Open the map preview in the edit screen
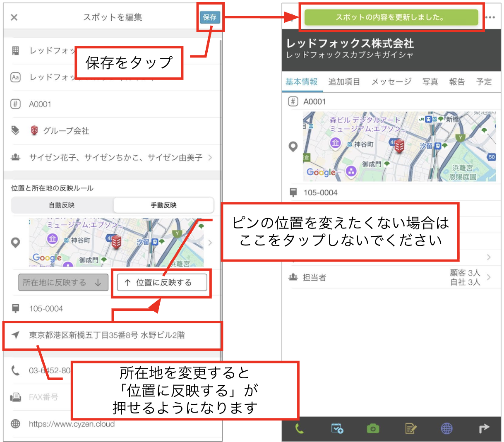The height and width of the screenshot is (442, 504). [116, 243]
